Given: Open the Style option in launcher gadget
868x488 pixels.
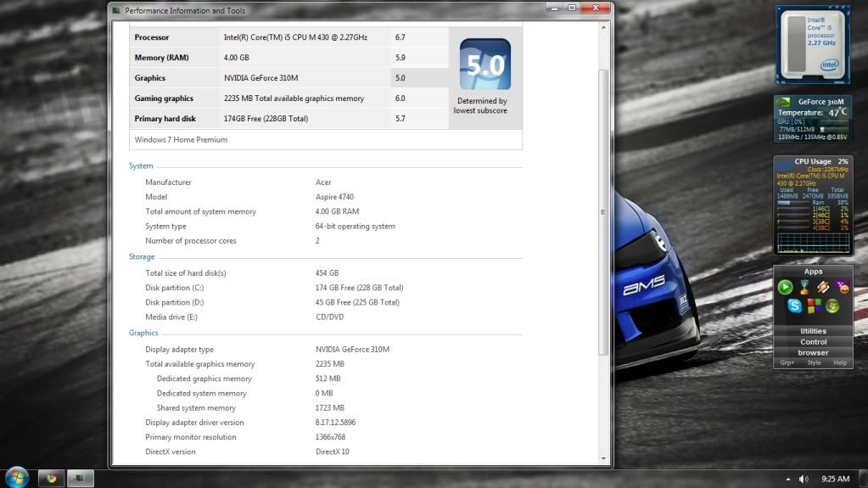Looking at the screenshot, I should (814, 362).
